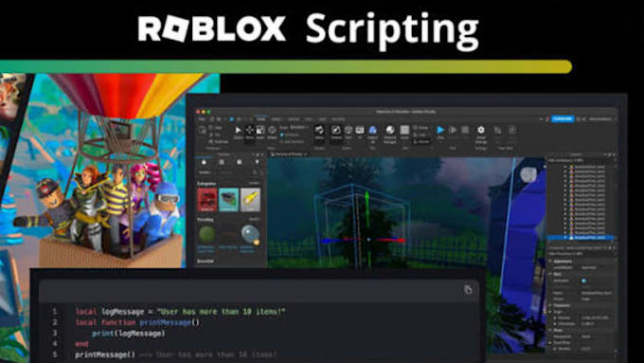This screenshot has height=363, width=644.
Task: Select the highlighted row in Explorer tree
Action: [x=581, y=238]
